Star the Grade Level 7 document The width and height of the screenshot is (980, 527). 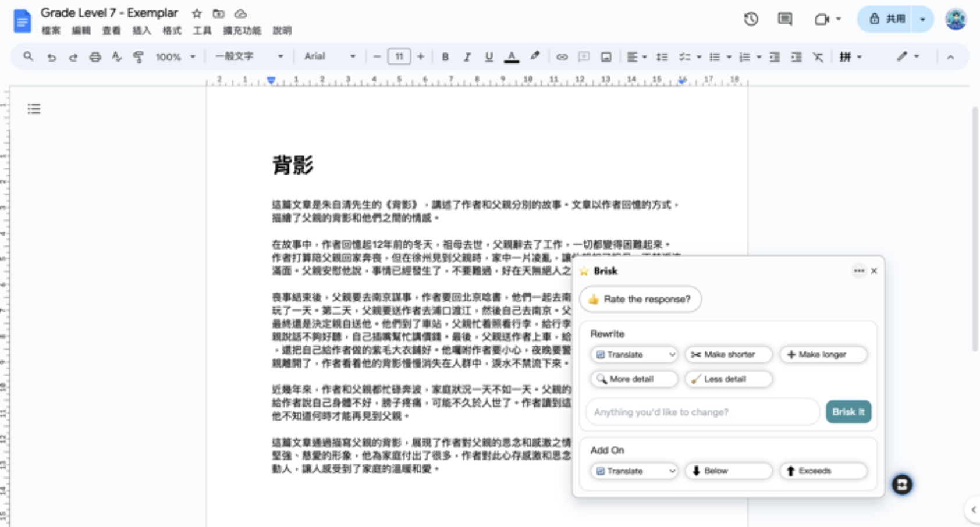click(x=197, y=13)
